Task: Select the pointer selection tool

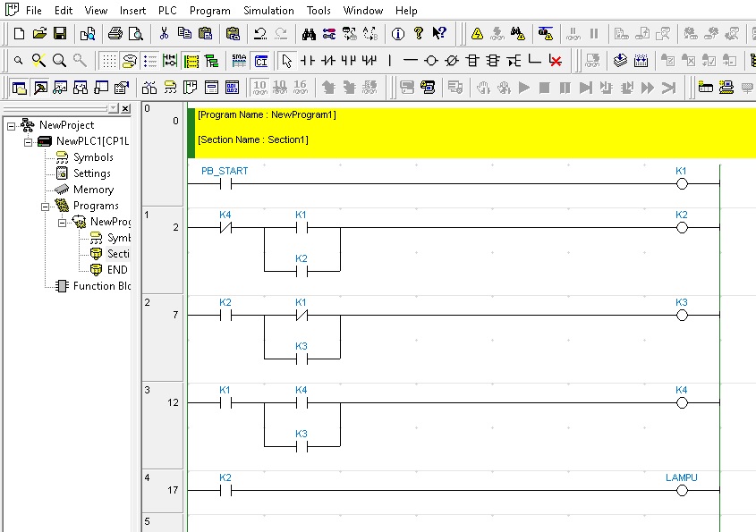Action: coord(287,61)
